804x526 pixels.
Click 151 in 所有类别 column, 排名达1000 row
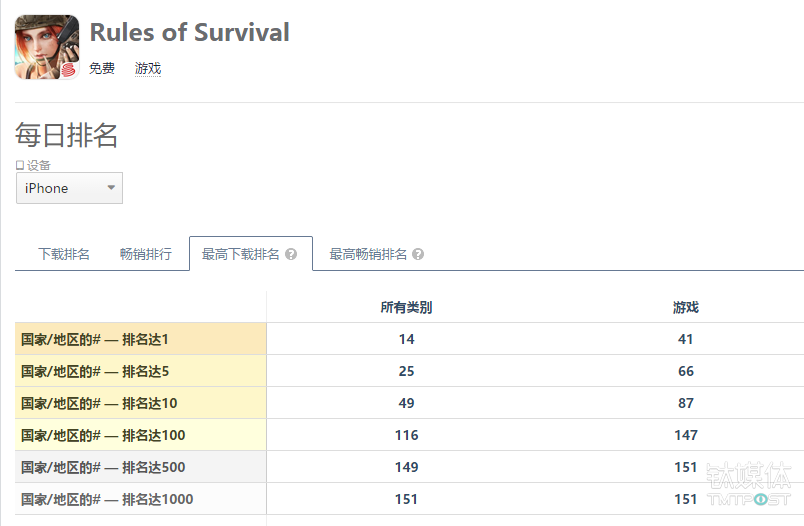click(x=407, y=499)
